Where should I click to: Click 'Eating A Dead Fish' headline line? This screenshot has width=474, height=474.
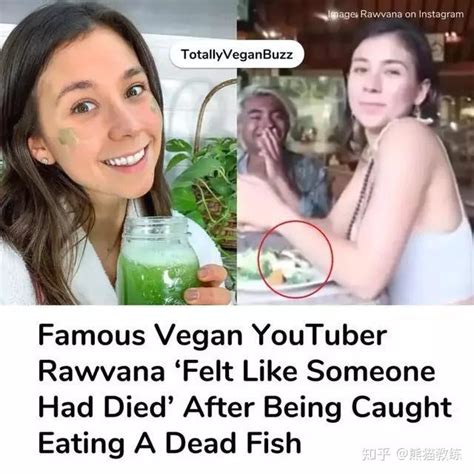point(170,444)
